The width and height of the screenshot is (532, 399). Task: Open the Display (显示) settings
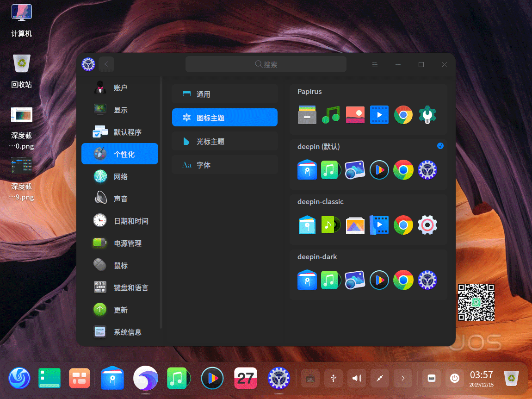coord(119,110)
